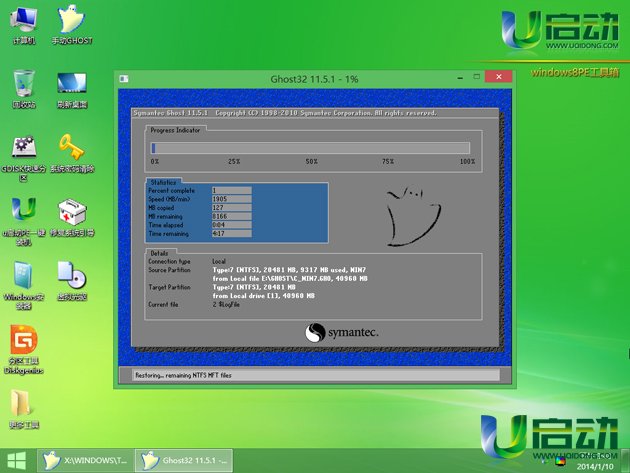Open the Diskgenius partition tool icon

pyautogui.click(x=24, y=350)
